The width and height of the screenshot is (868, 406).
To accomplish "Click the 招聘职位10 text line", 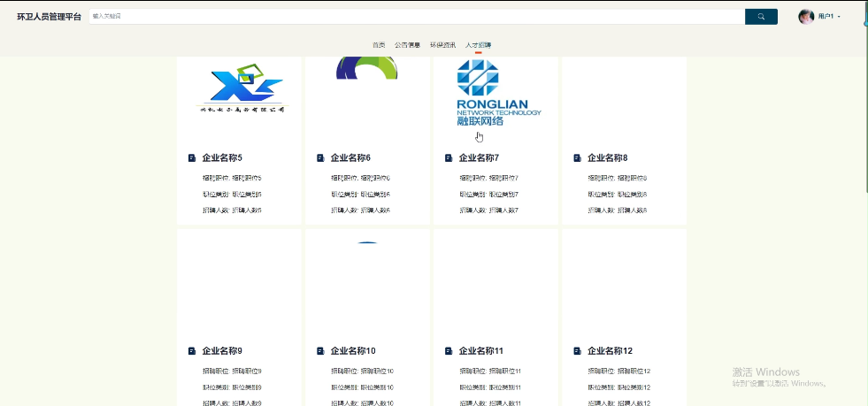I will pyautogui.click(x=362, y=372).
